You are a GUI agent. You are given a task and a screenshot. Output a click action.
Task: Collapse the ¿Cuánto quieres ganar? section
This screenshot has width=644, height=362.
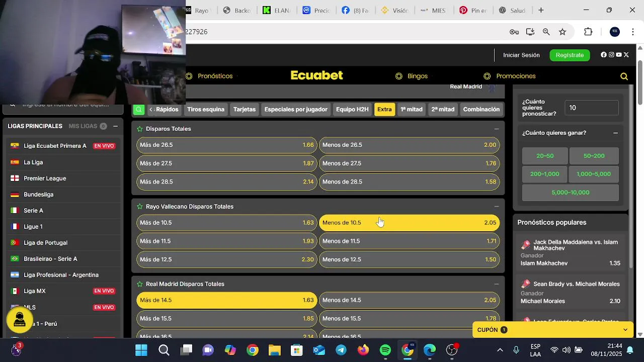[x=615, y=133]
